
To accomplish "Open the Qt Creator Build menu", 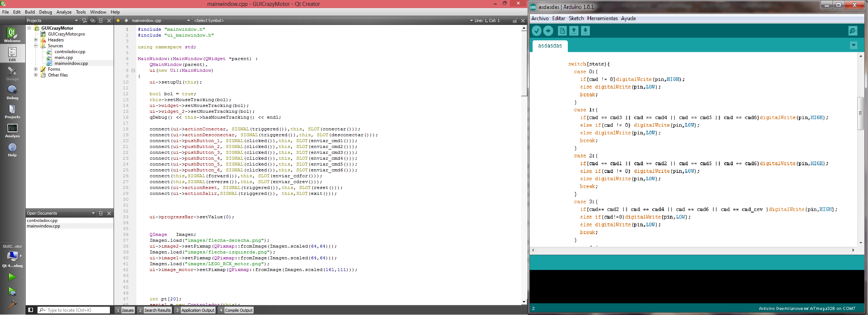I will tap(30, 12).
